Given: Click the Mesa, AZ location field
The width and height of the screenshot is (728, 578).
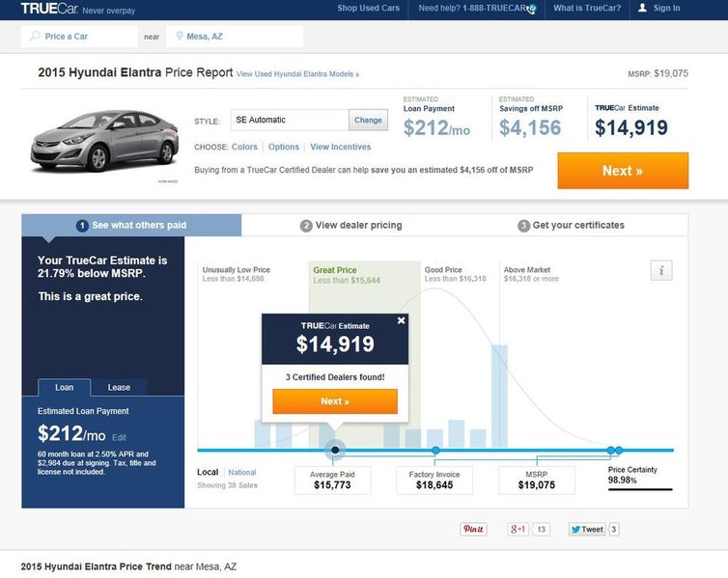Looking at the screenshot, I should coord(235,36).
